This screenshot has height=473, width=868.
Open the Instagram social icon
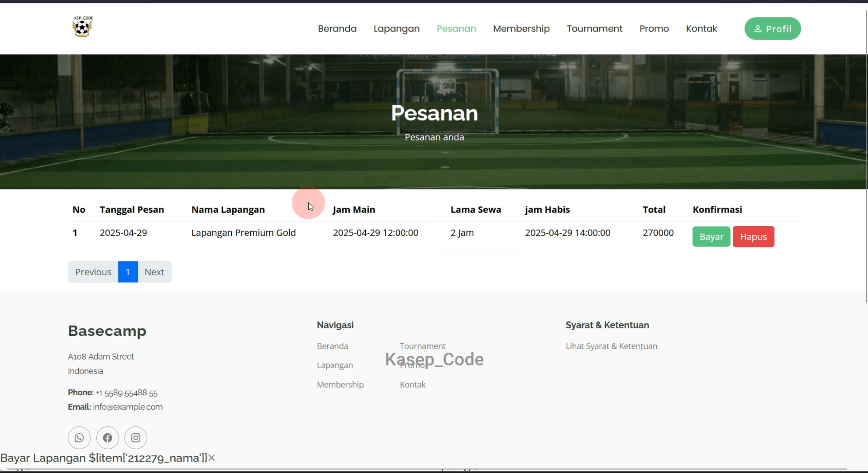tap(136, 438)
